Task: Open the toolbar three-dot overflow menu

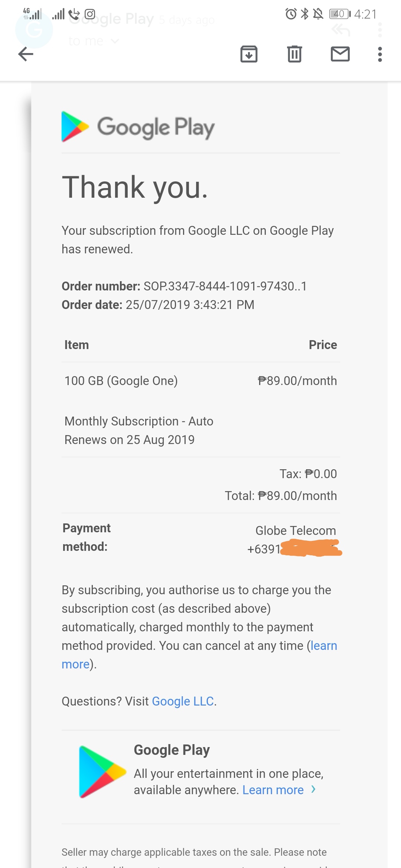Action: [x=379, y=54]
